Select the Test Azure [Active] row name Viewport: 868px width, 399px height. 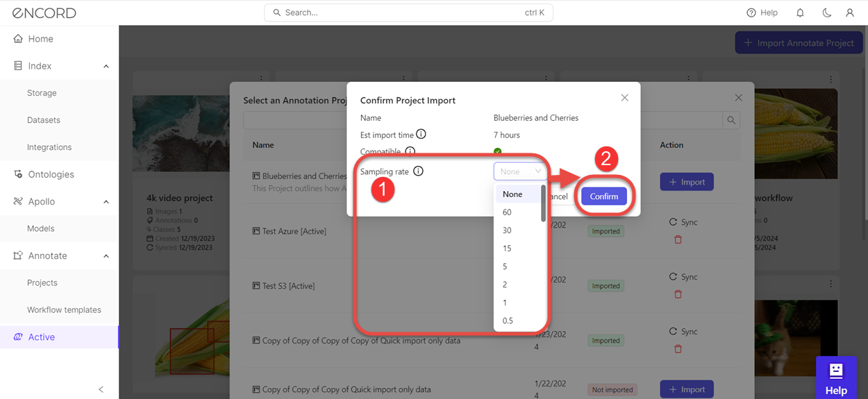point(294,231)
